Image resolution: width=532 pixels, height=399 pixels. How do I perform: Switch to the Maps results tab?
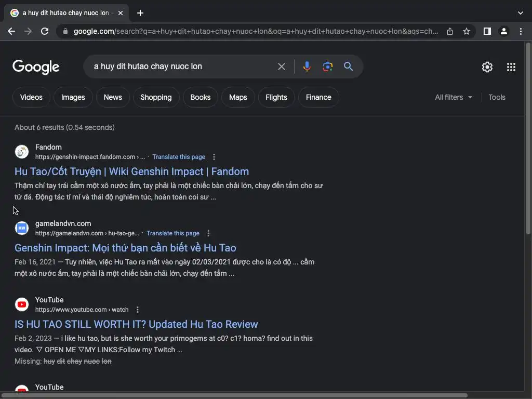point(238,97)
